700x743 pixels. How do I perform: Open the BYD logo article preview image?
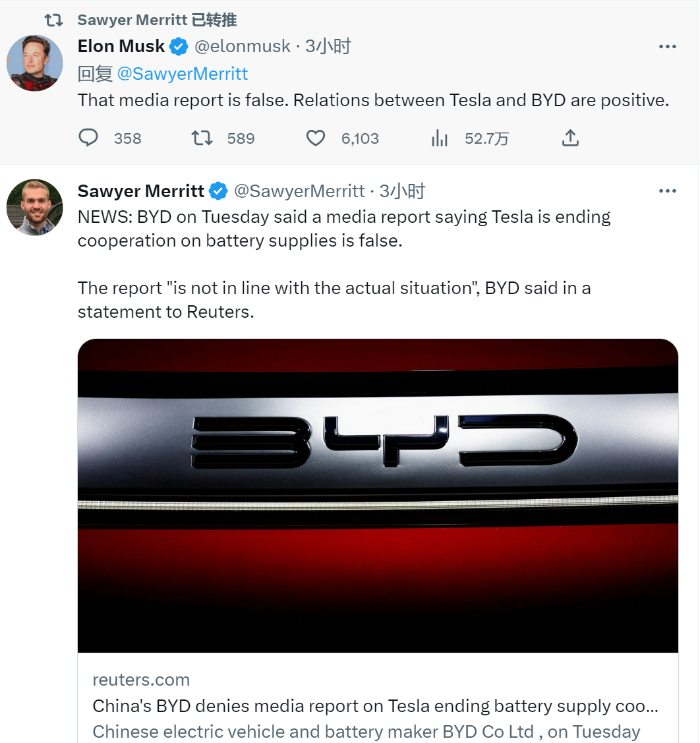click(378, 496)
